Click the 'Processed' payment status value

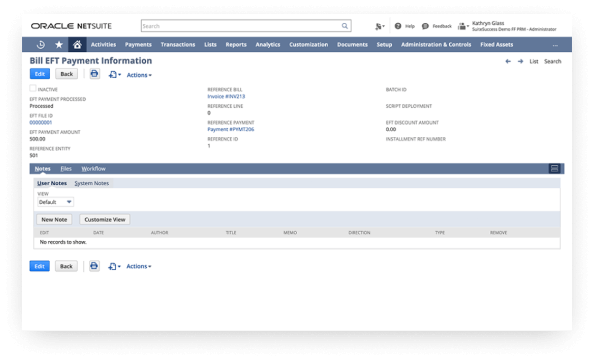point(41,106)
